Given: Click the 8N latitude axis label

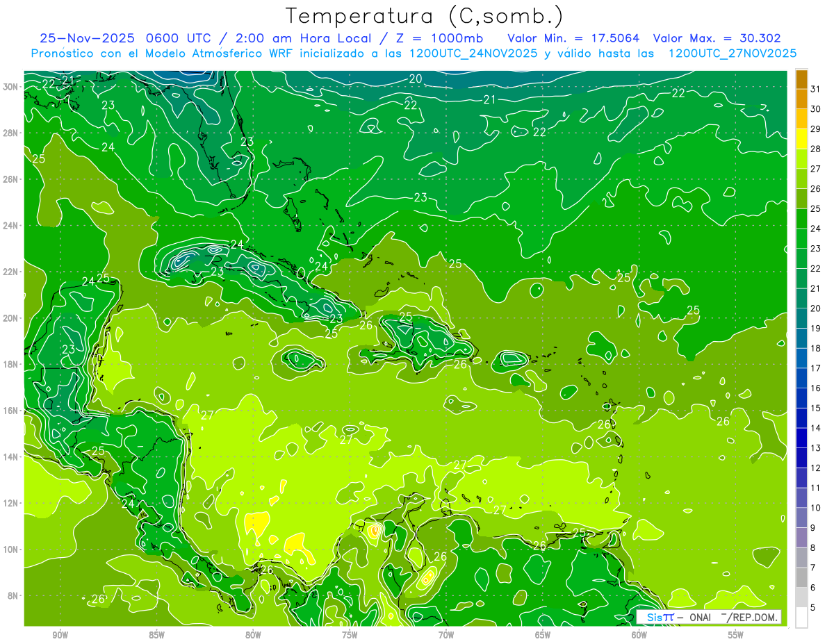Looking at the screenshot, I should (x=13, y=595).
